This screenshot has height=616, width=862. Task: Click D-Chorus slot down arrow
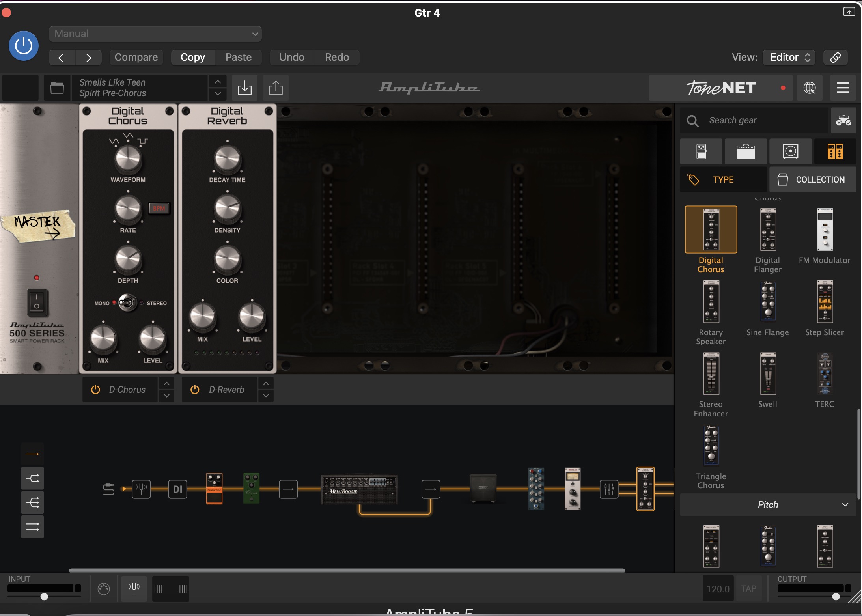tap(167, 396)
